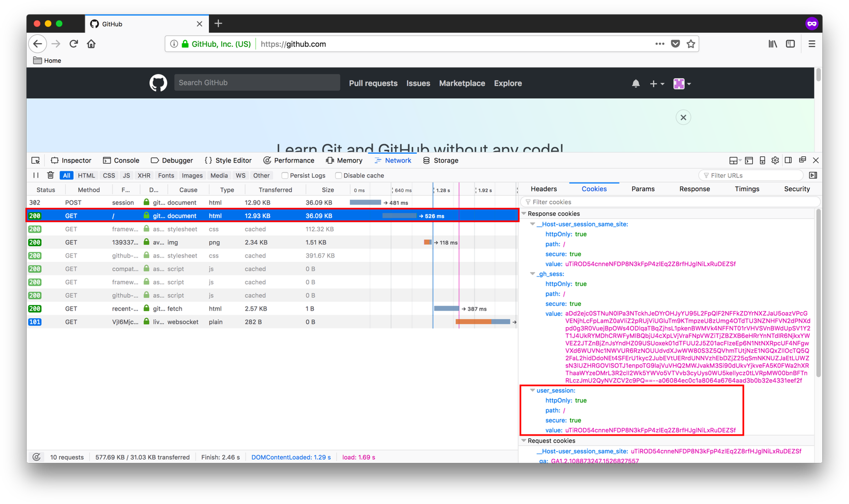Enable the Disable cache checkbox
Viewport: 849px width, 504px height.
(x=338, y=176)
